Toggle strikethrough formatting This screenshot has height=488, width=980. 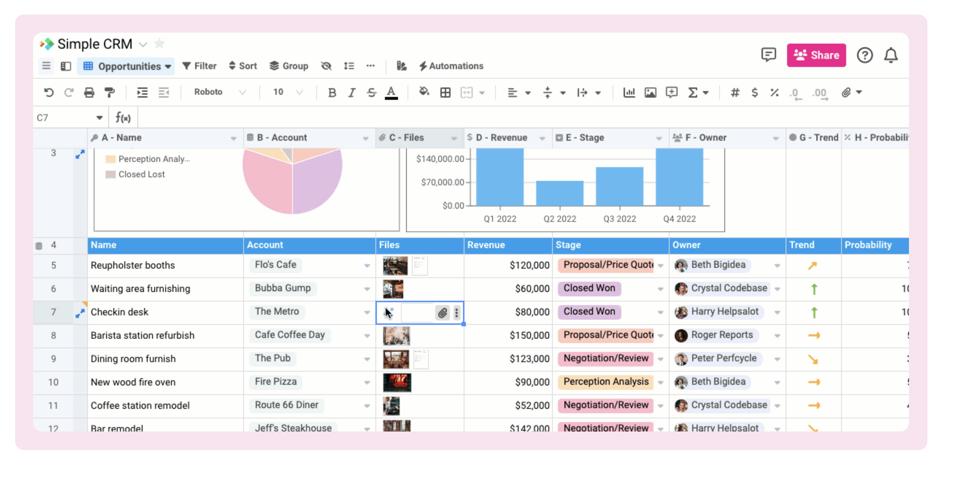click(x=372, y=93)
